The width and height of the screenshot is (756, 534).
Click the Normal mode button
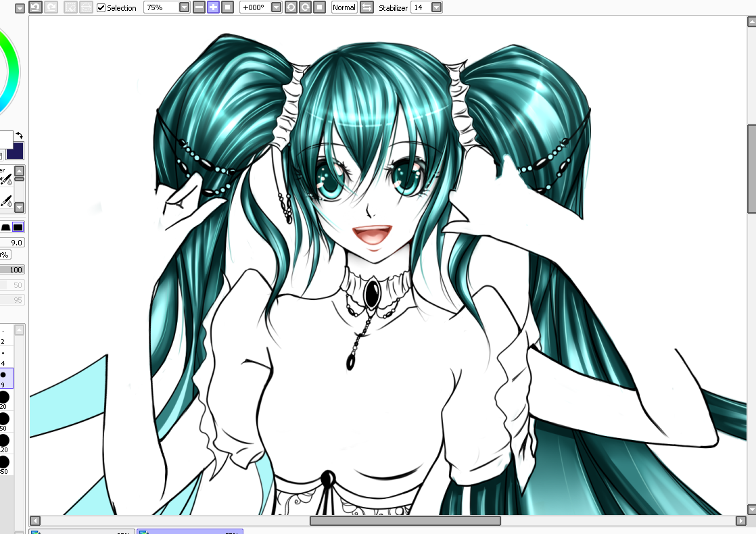click(344, 7)
